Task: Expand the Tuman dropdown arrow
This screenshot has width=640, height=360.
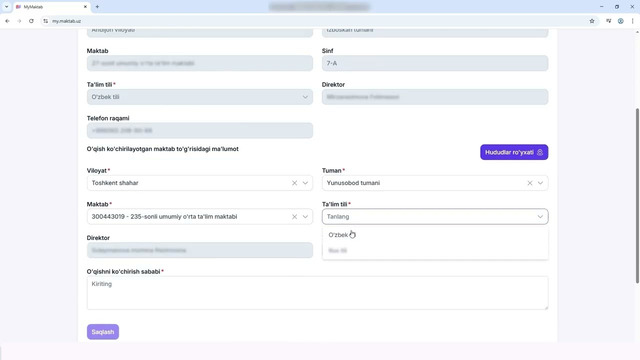Action: (x=540, y=183)
